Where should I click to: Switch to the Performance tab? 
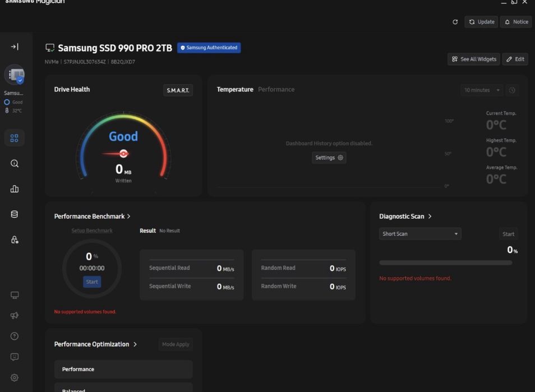tap(276, 89)
